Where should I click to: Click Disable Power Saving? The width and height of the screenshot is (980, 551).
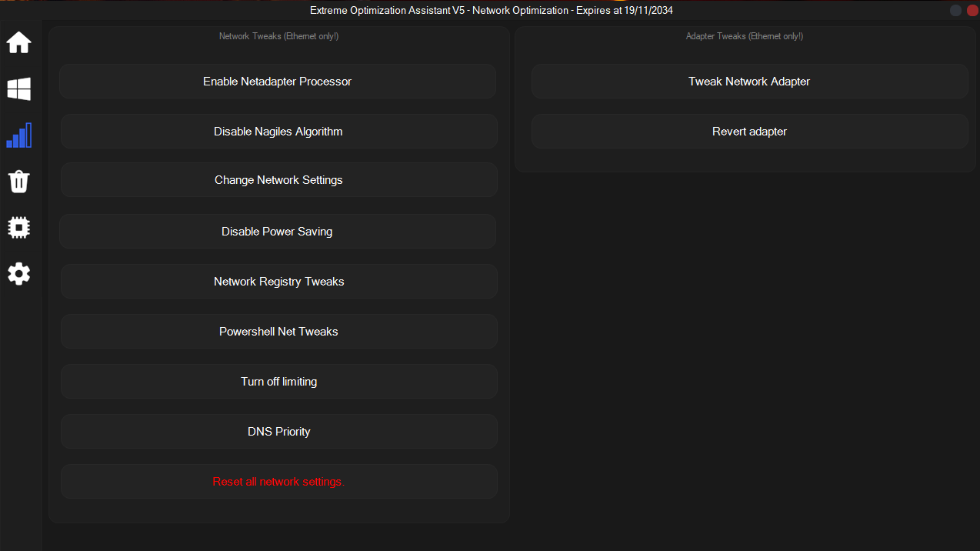[278, 232]
